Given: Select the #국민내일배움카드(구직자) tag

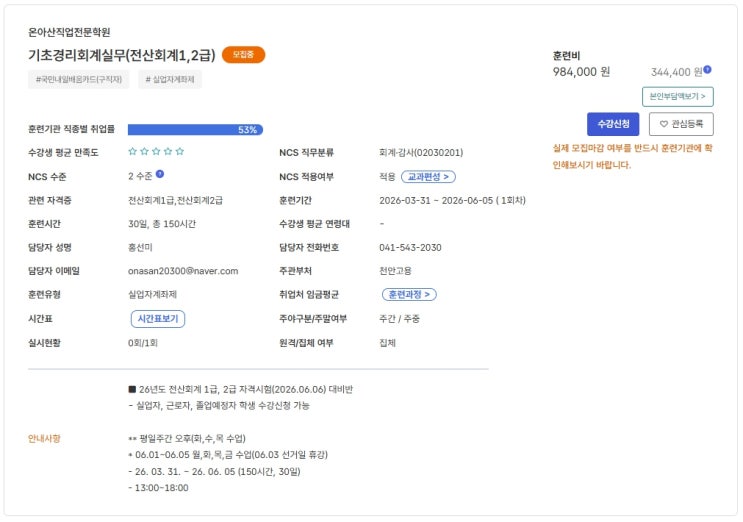Looking at the screenshot, I should click(x=79, y=79).
